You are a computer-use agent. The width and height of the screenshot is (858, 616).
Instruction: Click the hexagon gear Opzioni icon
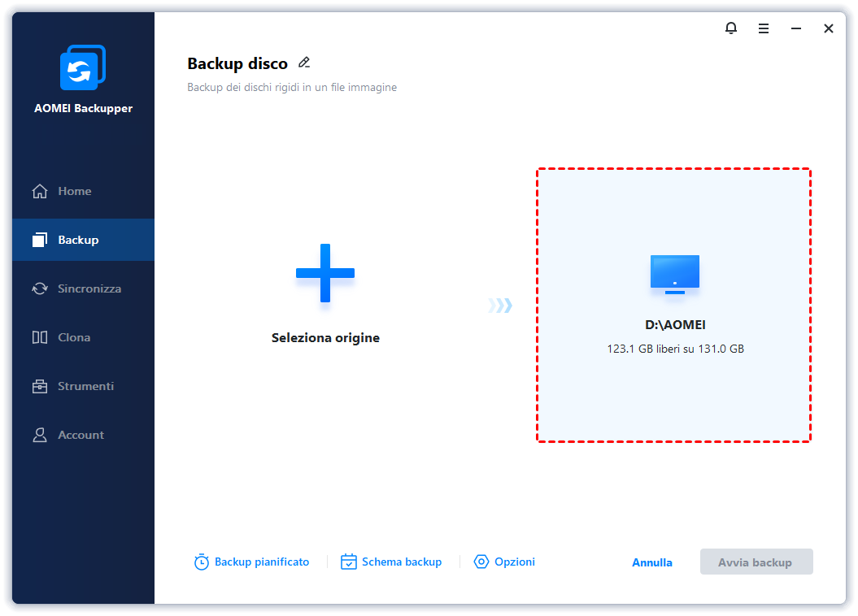pos(481,562)
